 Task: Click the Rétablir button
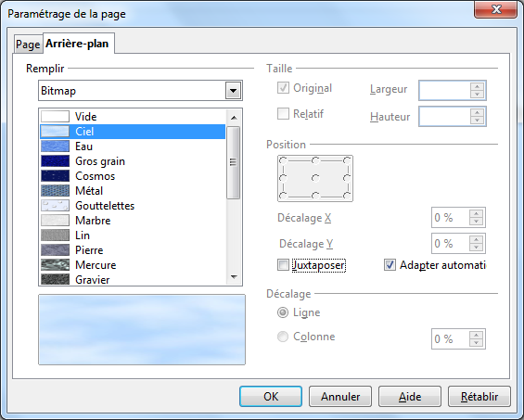tap(479, 397)
